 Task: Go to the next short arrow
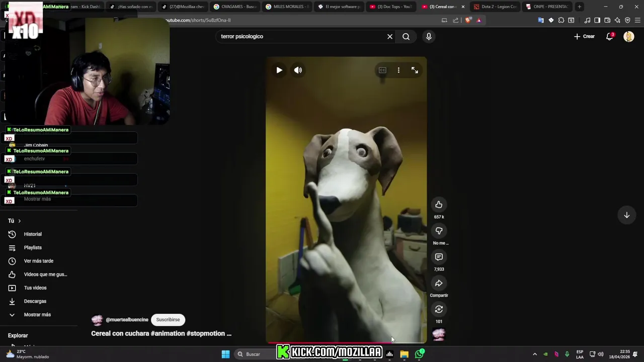coord(626,215)
